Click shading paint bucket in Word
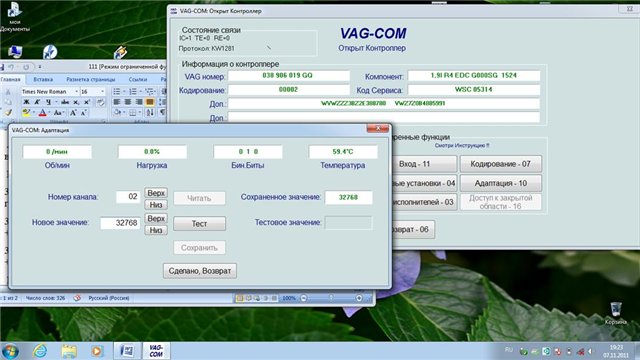This screenshot has height=360, width=640. 118,113
